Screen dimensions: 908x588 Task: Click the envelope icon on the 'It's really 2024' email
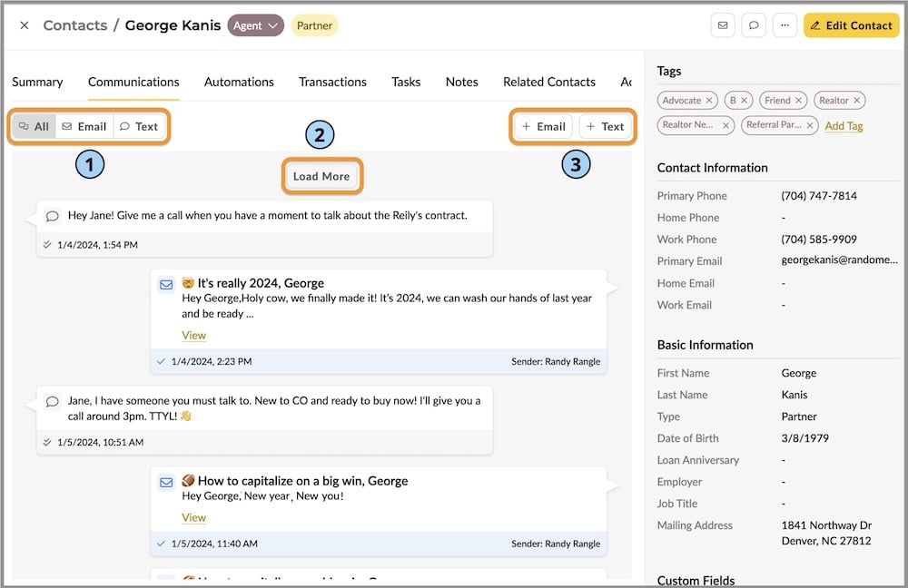(x=165, y=284)
